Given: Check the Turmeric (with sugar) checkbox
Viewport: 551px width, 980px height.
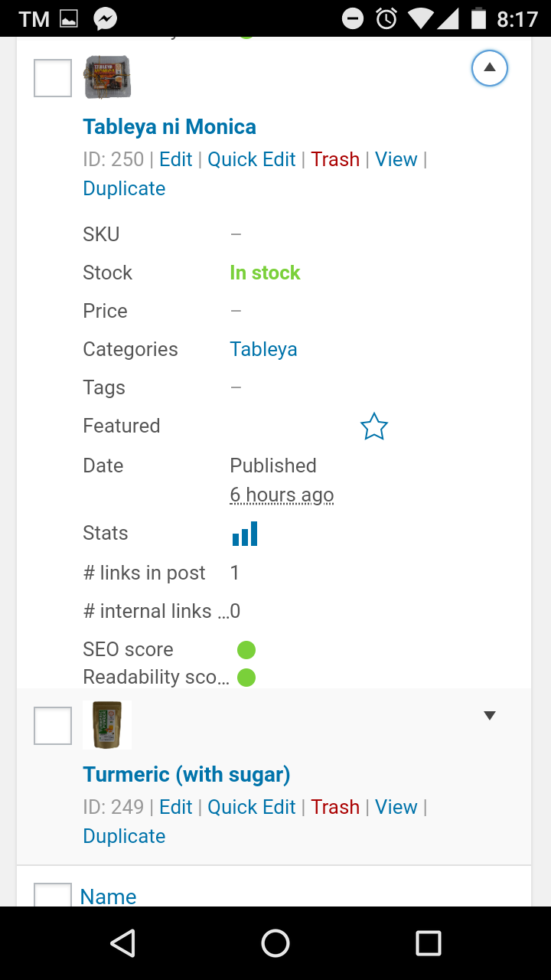Looking at the screenshot, I should (x=53, y=726).
